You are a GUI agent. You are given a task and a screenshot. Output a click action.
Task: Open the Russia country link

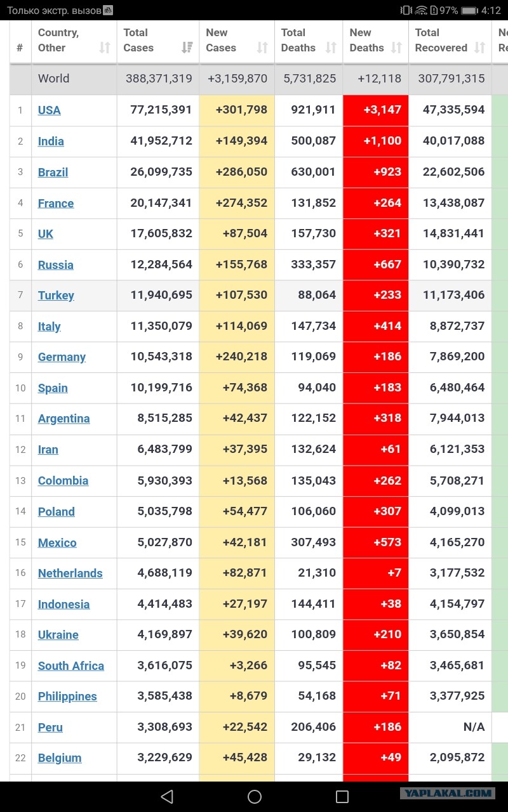coord(56,265)
